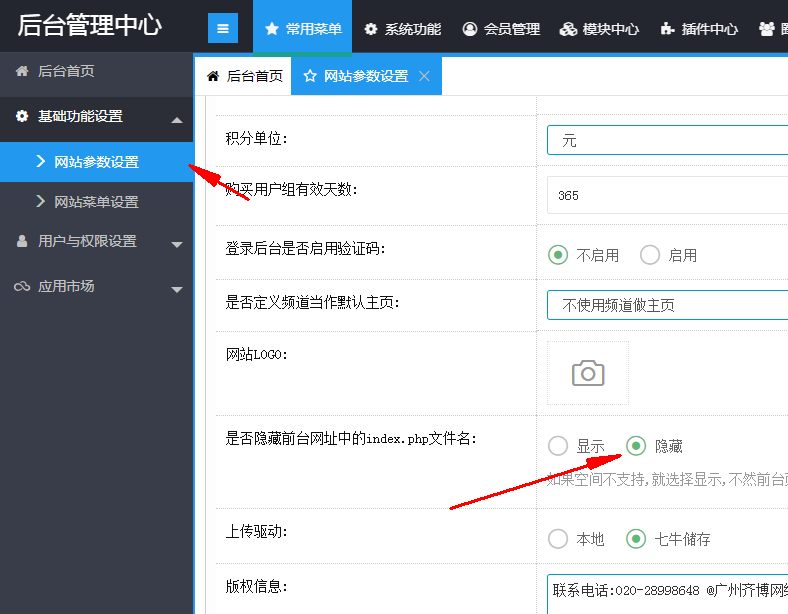This screenshot has width=788, height=614.
Task: Select 启用 for login captcha
Action: [x=650, y=255]
